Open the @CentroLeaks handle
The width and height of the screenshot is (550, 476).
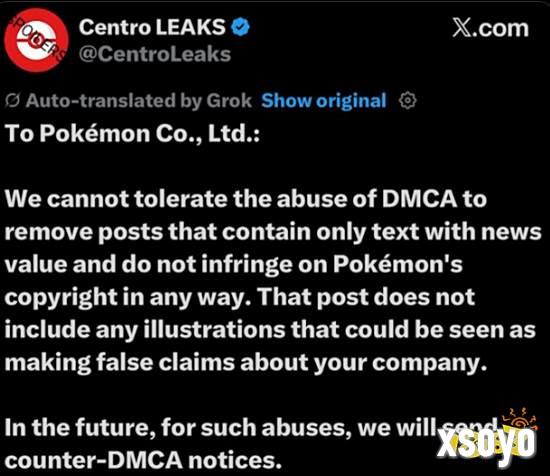[x=155, y=54]
